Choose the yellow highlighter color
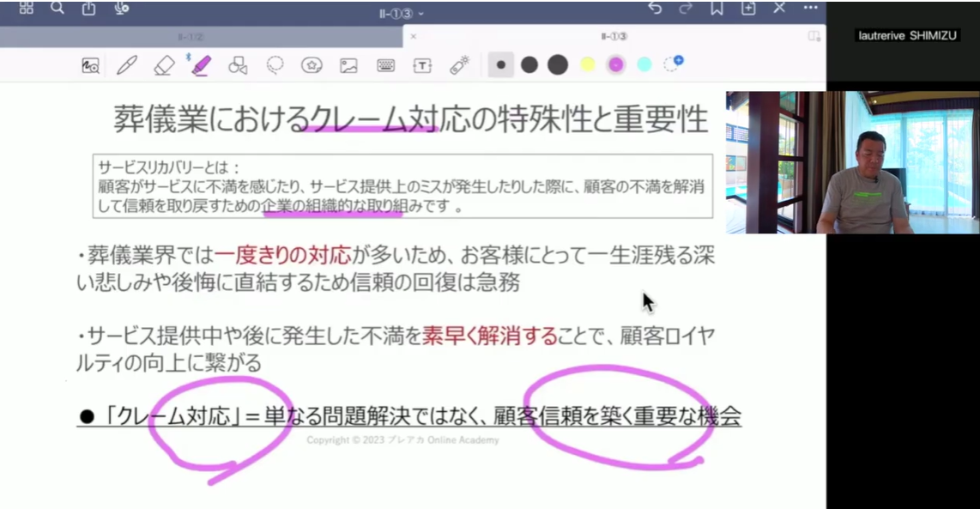 tap(587, 64)
